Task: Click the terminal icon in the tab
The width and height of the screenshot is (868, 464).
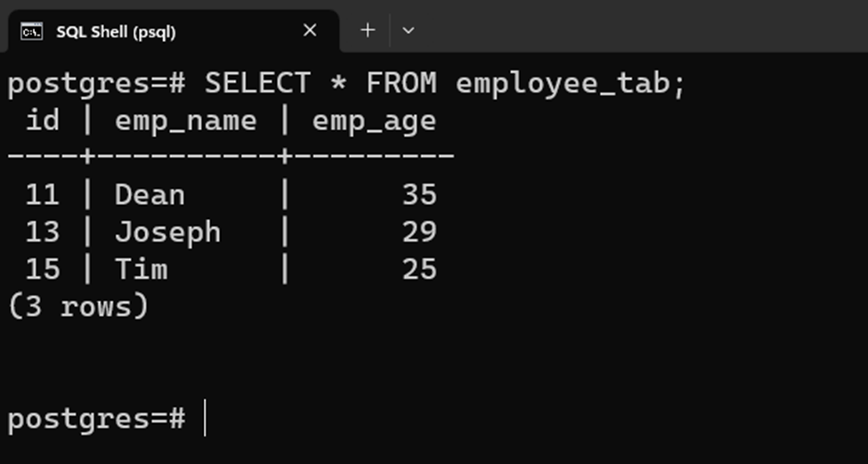Action: pyautogui.click(x=31, y=31)
